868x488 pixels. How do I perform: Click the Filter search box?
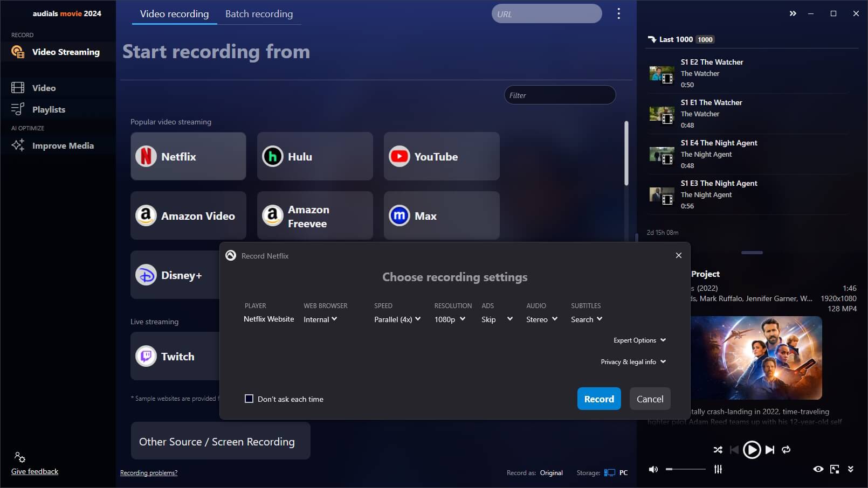pos(560,95)
